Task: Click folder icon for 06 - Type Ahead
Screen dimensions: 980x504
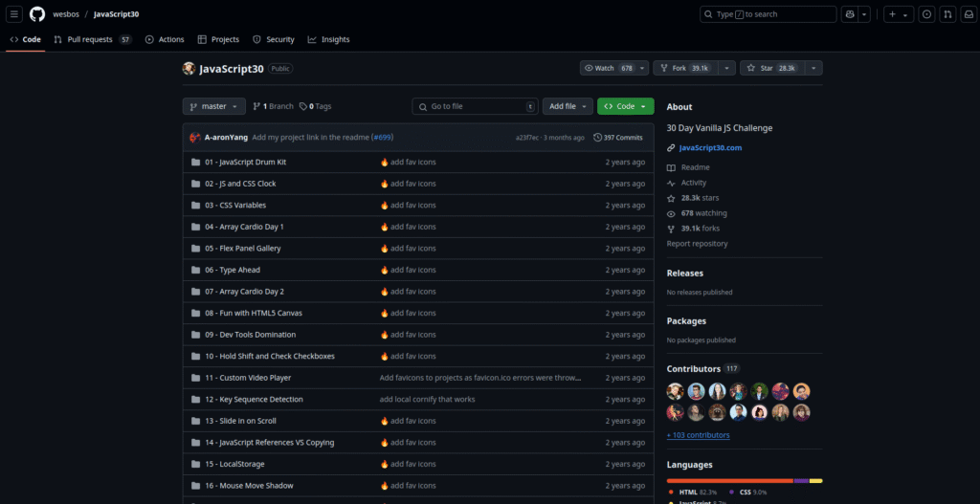Action: click(195, 271)
